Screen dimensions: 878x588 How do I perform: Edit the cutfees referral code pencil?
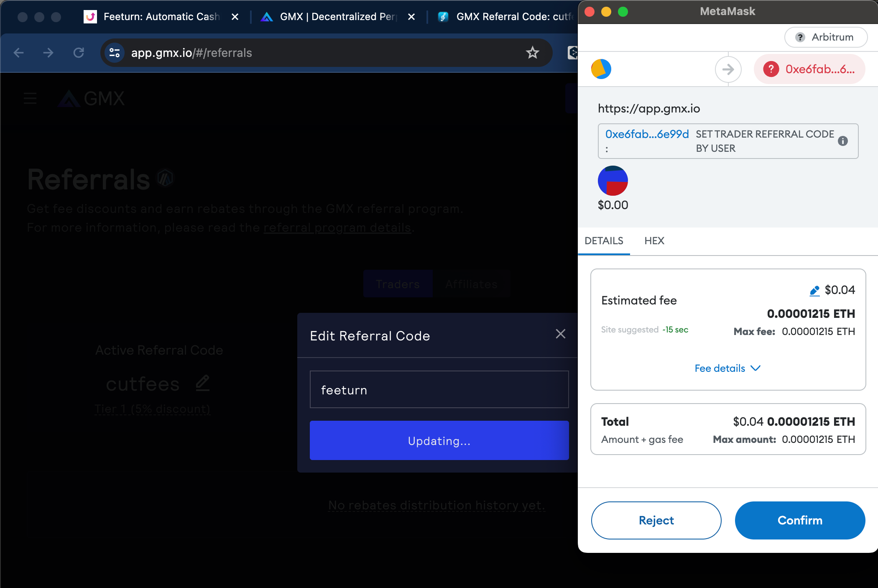[203, 383]
